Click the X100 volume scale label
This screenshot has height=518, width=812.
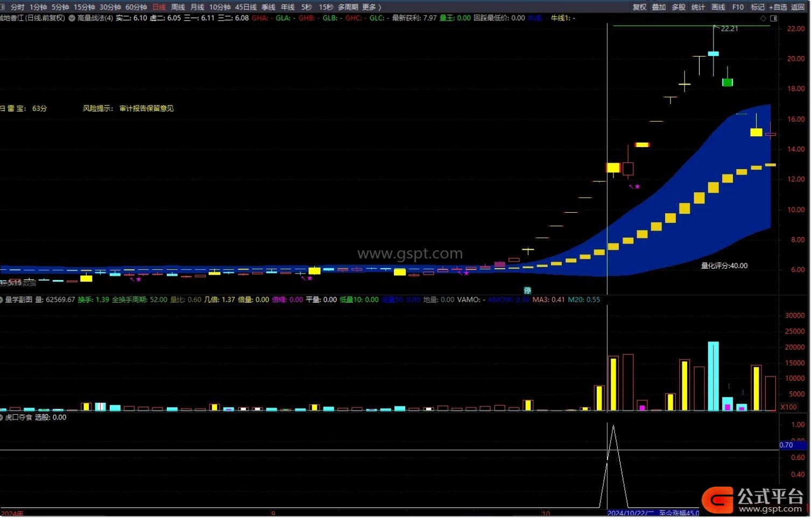point(788,408)
